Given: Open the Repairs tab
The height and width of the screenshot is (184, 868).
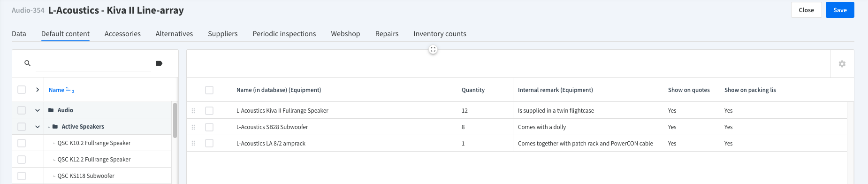Looking at the screenshot, I should pos(387,34).
